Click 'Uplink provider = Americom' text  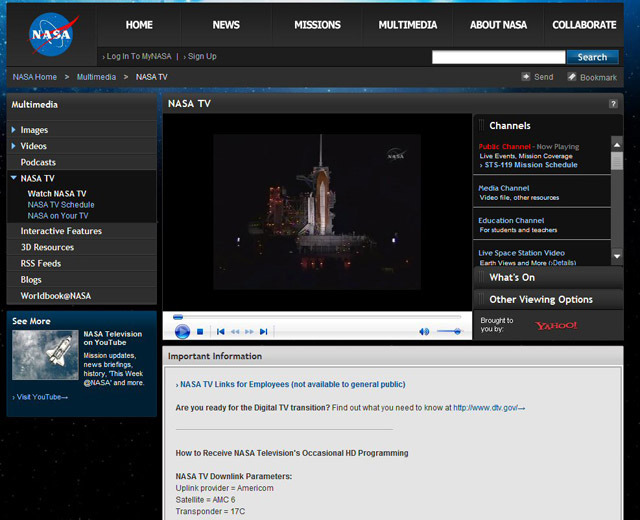click(224, 488)
